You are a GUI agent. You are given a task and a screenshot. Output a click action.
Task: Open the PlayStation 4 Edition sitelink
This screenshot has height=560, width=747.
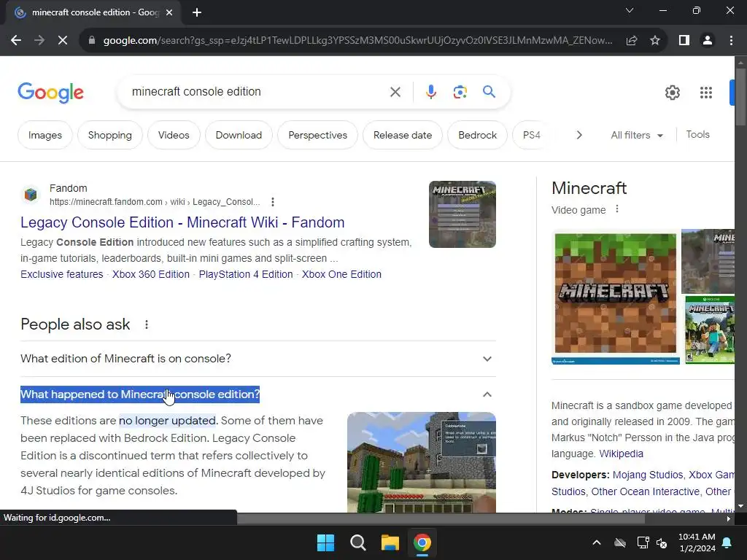246,274
